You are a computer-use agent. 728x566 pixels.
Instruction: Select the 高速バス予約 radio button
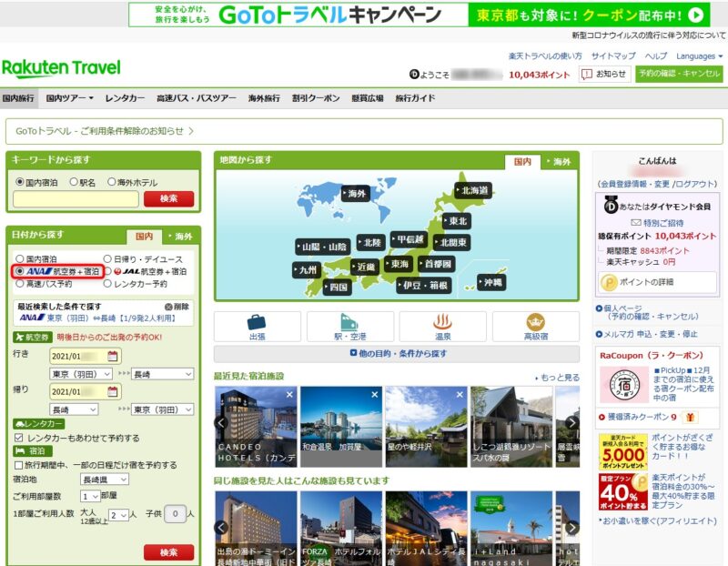tap(19, 283)
